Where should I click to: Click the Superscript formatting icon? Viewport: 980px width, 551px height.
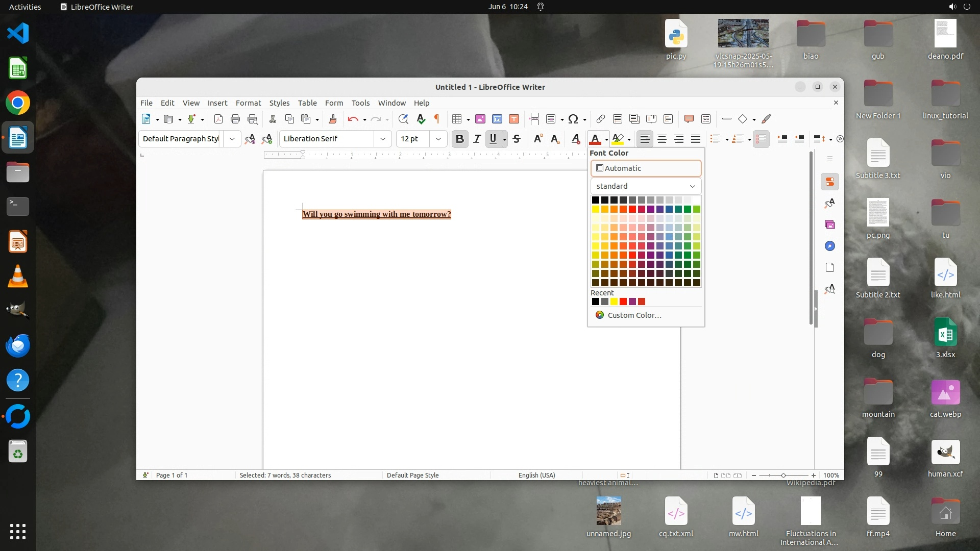[x=538, y=139]
